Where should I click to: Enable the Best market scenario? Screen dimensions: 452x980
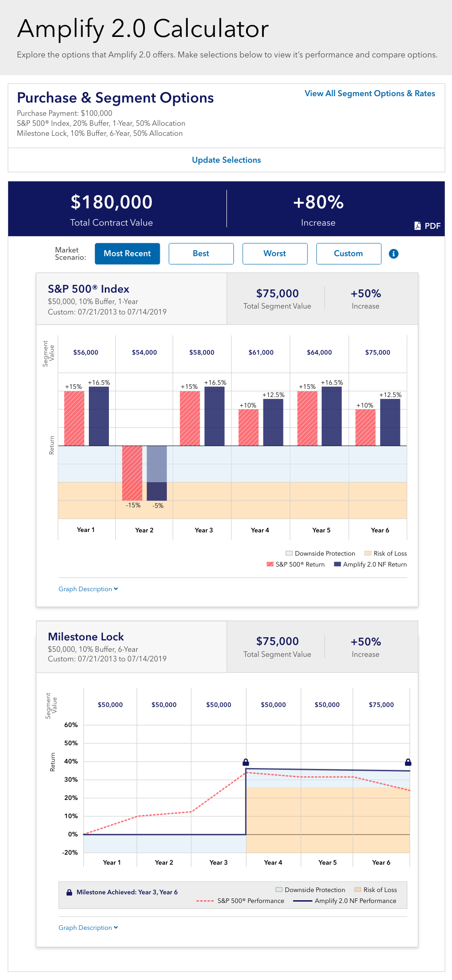201,253
